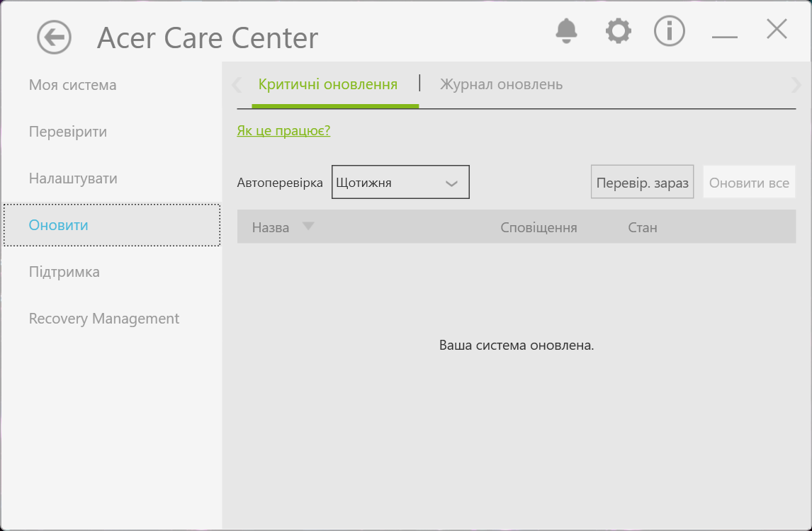
Task: Click the Acer Care Center title
Action: tap(208, 38)
